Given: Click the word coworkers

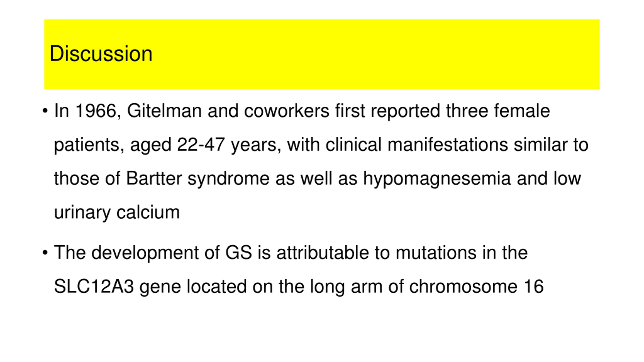Looking at the screenshot, I should click(x=287, y=111).
